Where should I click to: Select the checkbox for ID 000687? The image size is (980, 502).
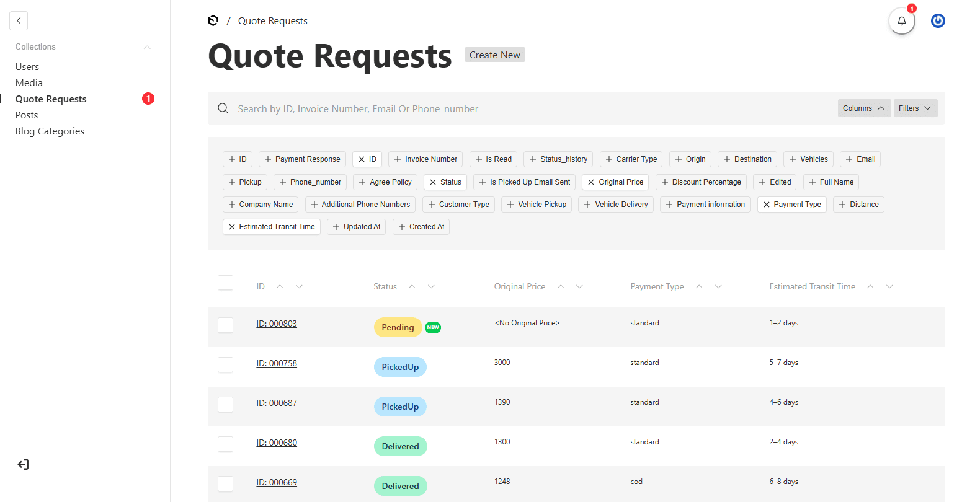pos(225,404)
